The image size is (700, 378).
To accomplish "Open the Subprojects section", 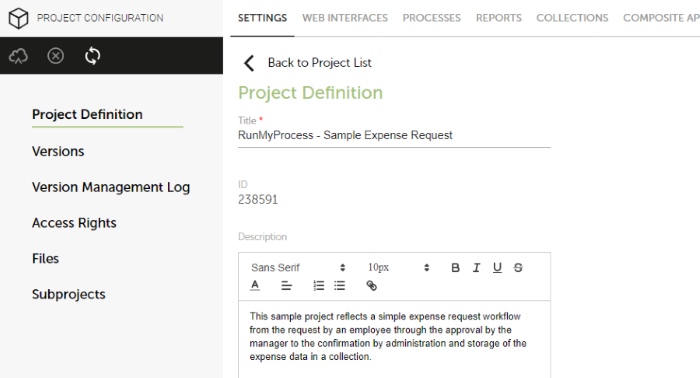I will [69, 295].
